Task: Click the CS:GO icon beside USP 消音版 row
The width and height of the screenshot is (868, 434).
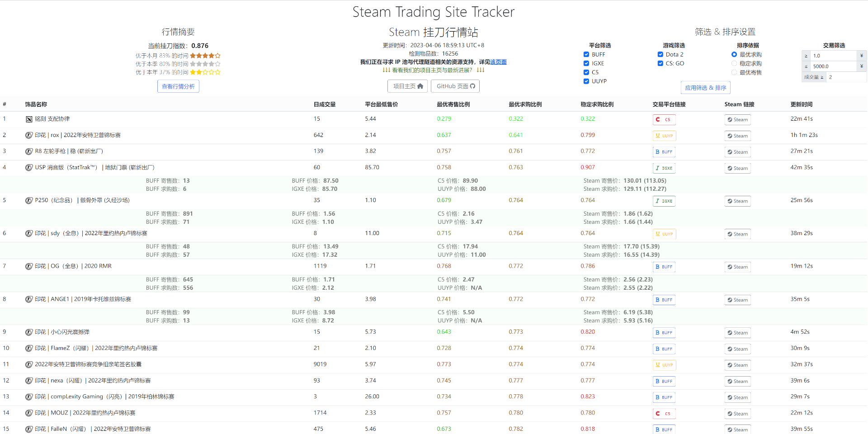Action: click(x=29, y=168)
